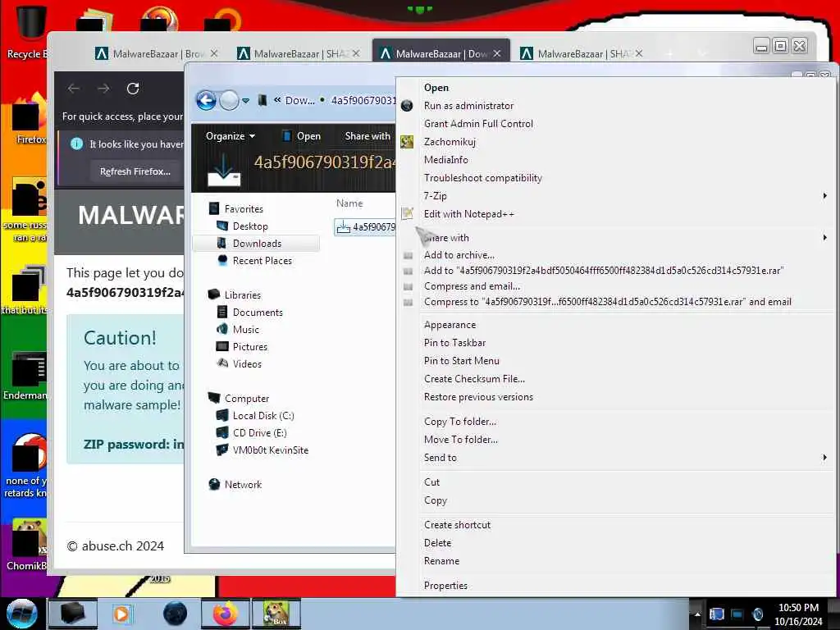Choose Edit with Notepad++
The width and height of the screenshot is (840, 630).
(468, 214)
